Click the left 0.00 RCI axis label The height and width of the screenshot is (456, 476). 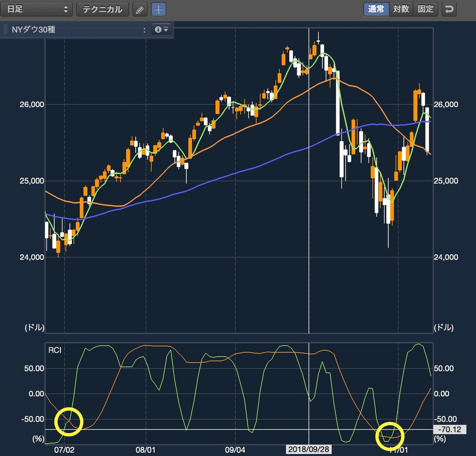coord(36,394)
